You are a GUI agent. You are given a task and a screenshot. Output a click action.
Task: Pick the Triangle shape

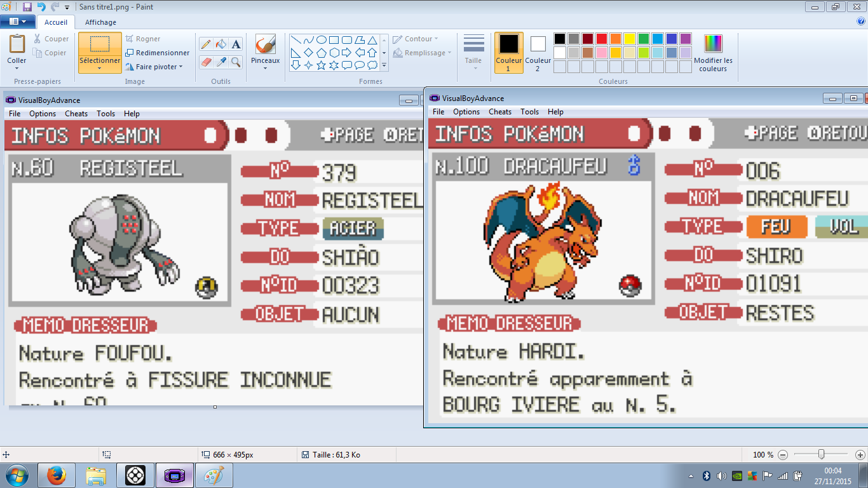pos(372,39)
